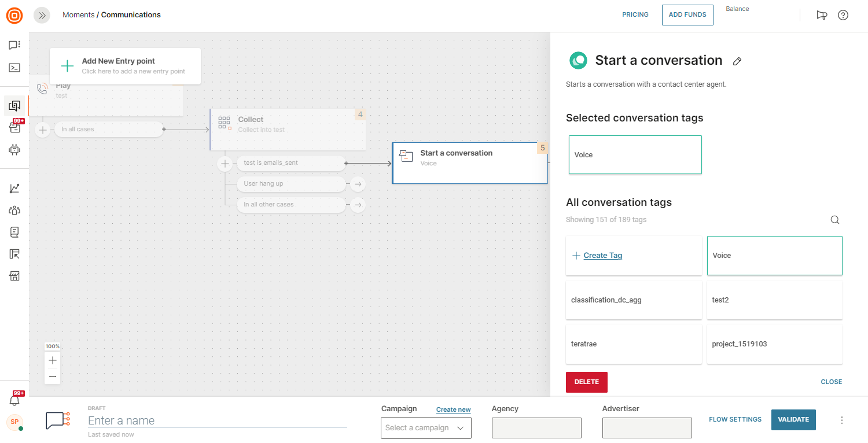Image resolution: width=868 pixels, height=443 pixels.
Task: Open the Select a campaign dropdown
Action: 426,428
